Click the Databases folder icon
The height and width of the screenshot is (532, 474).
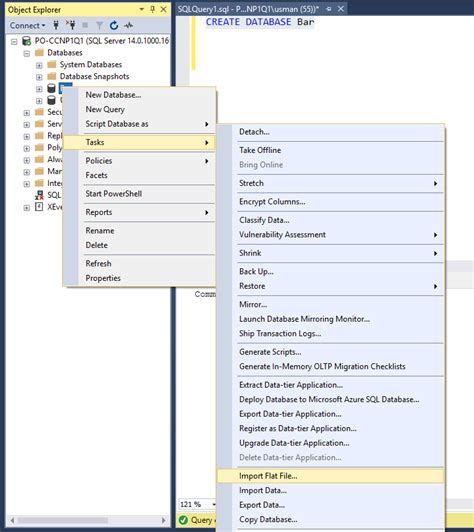pyautogui.click(x=39, y=53)
